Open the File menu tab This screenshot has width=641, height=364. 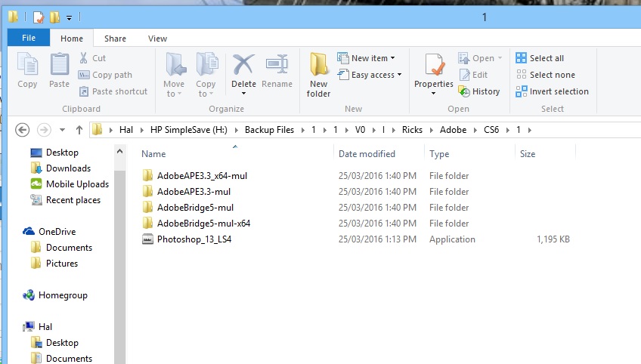[x=29, y=38]
